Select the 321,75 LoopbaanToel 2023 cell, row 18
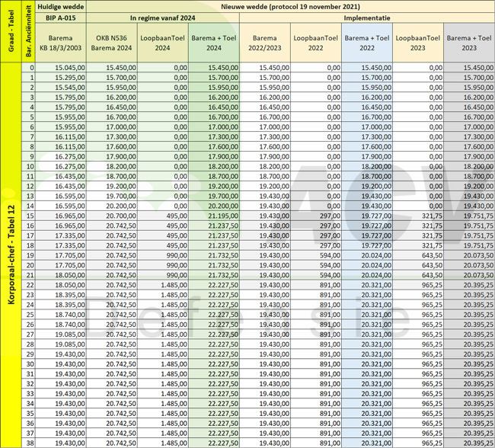Screen dimensions: 495x448 click(418, 245)
